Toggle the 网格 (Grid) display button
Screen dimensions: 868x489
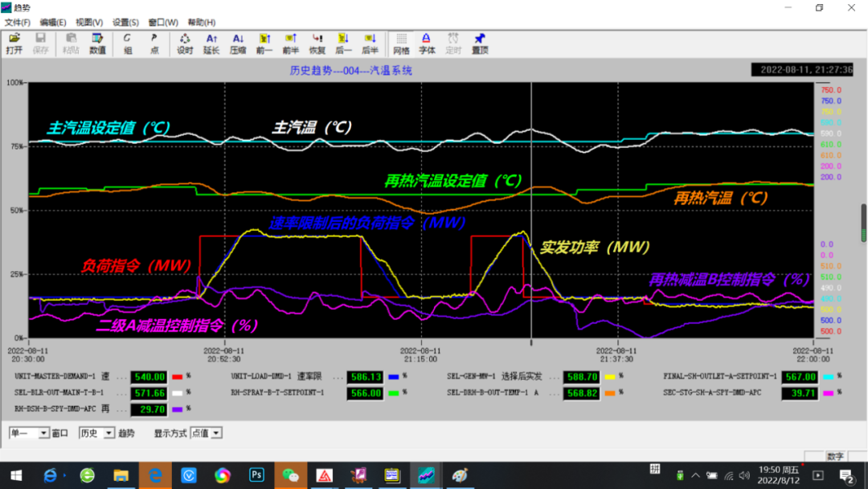[401, 43]
